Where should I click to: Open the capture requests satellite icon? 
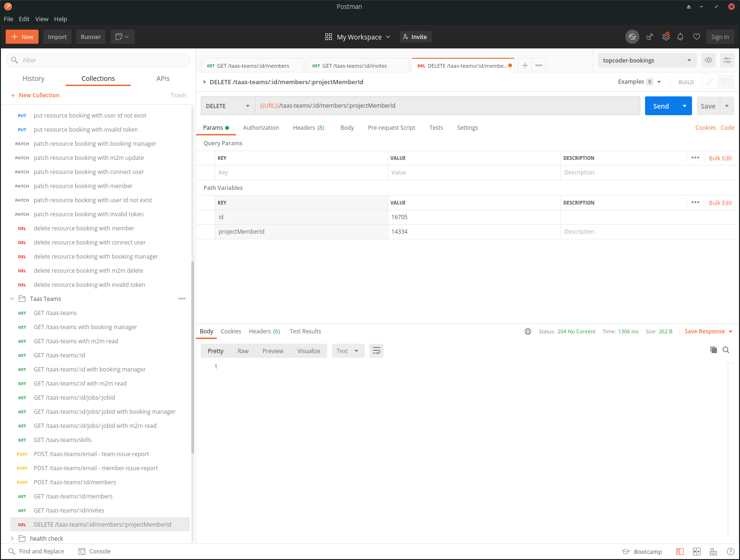click(650, 37)
